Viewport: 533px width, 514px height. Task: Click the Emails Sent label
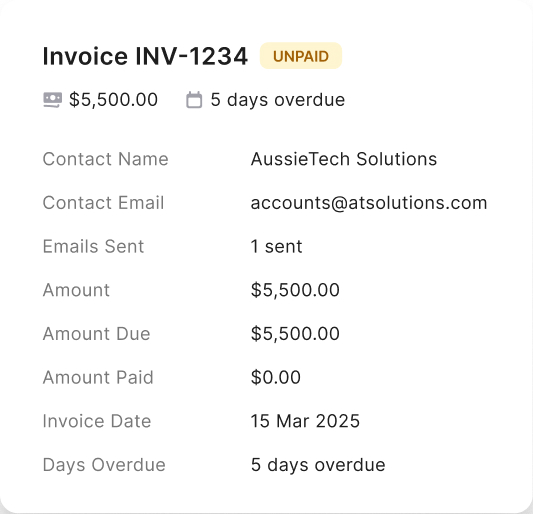click(x=93, y=246)
